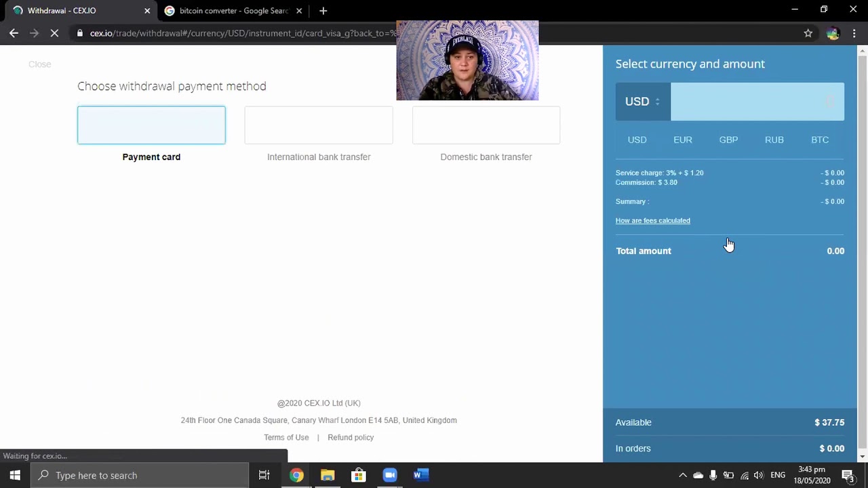Click the Service charge 3% + $1.20 text
The height and width of the screenshot is (488, 868).
point(659,173)
